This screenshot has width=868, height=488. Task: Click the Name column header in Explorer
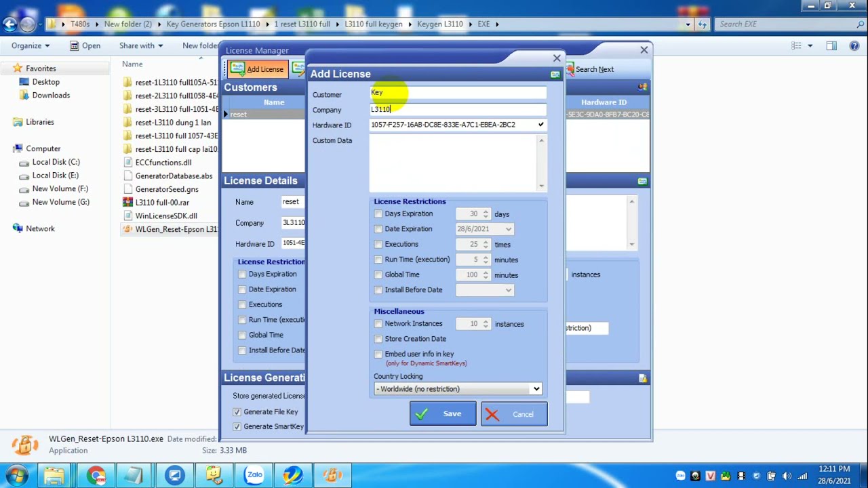[x=132, y=64]
